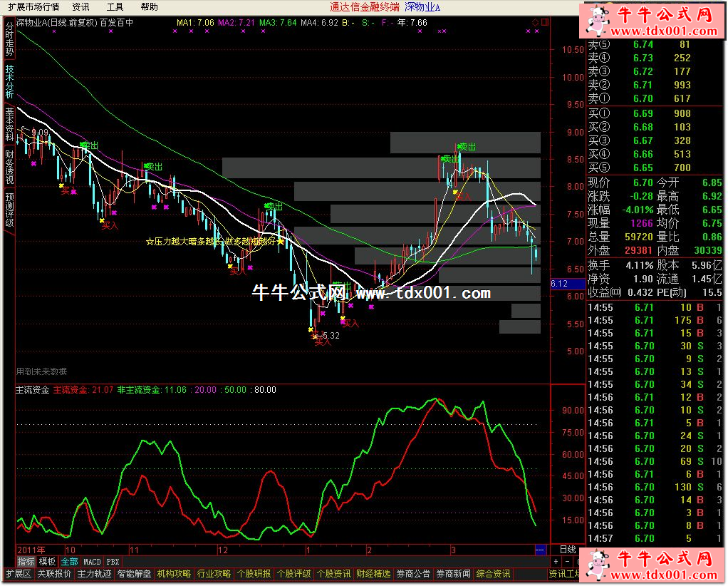Click the 机构攻略 link

point(174,574)
